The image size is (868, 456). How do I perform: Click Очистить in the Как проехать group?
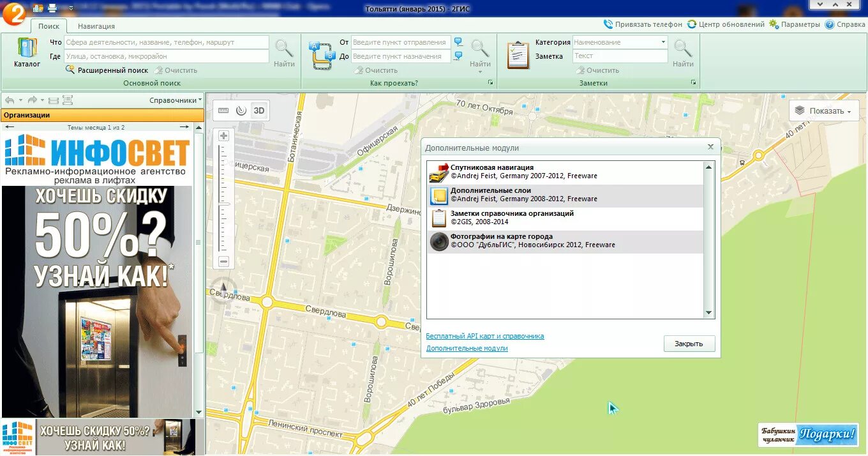point(377,70)
